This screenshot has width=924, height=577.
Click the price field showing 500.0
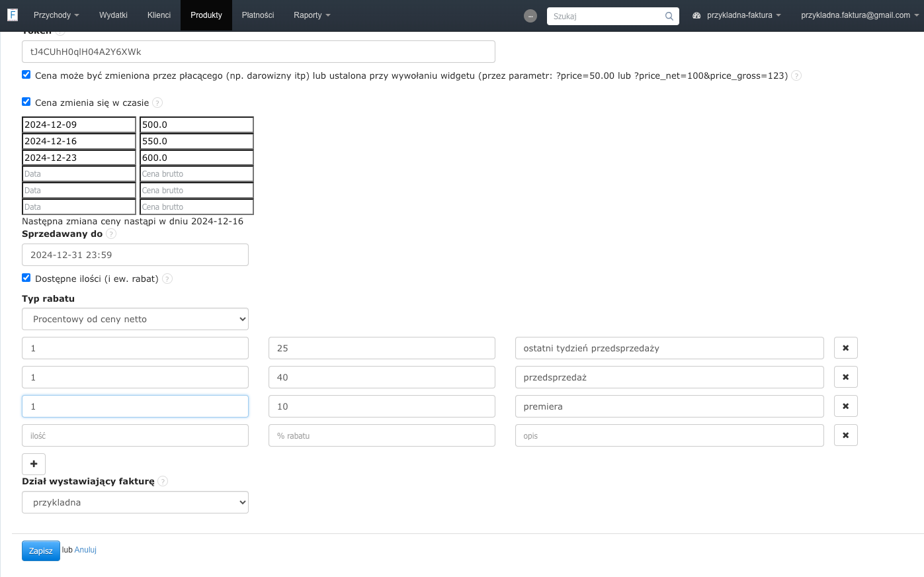pos(196,124)
